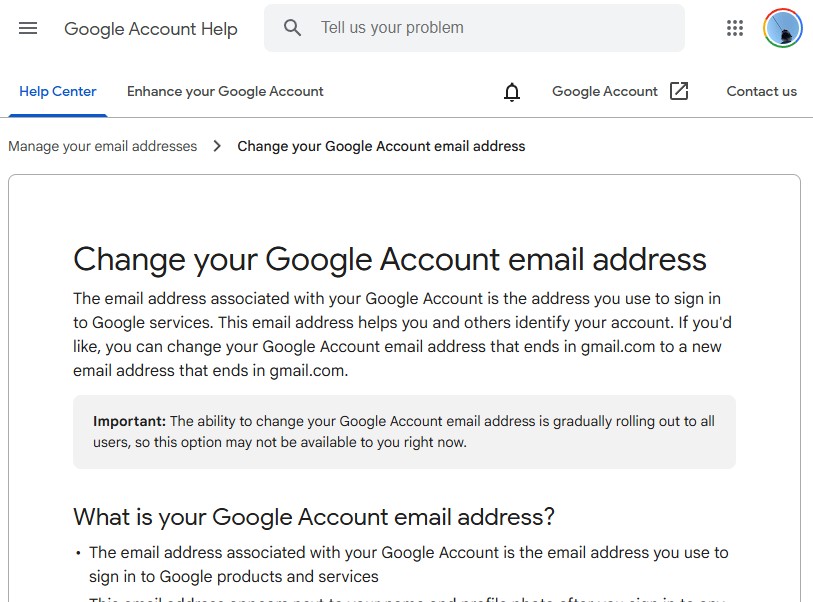Open the Google apps grid
Image resolution: width=813 pixels, height=602 pixels.
735,28
